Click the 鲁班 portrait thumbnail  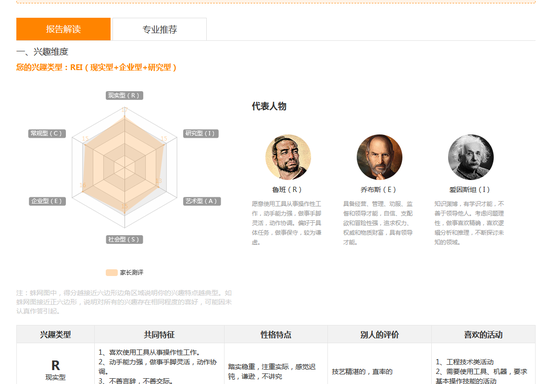[x=288, y=157]
